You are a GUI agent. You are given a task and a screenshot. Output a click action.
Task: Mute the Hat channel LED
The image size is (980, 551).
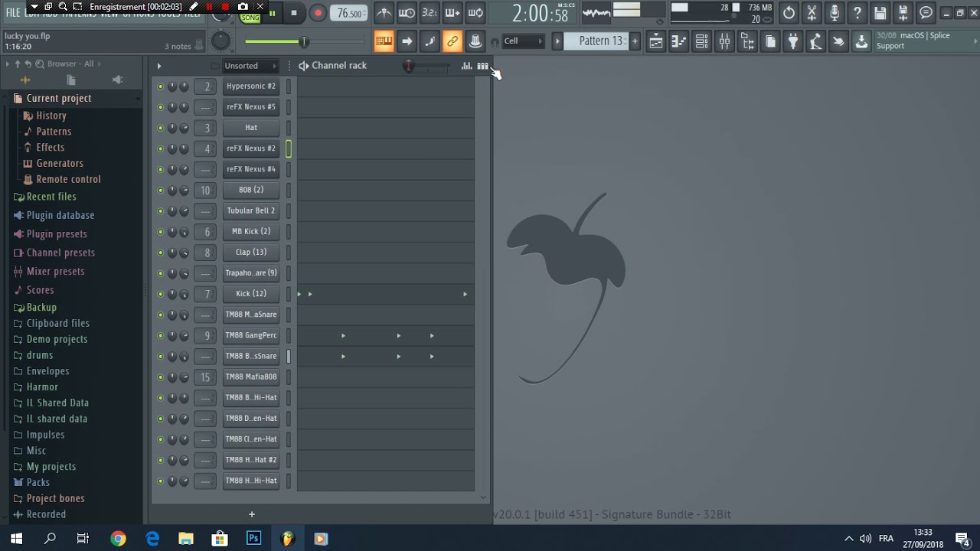point(160,128)
